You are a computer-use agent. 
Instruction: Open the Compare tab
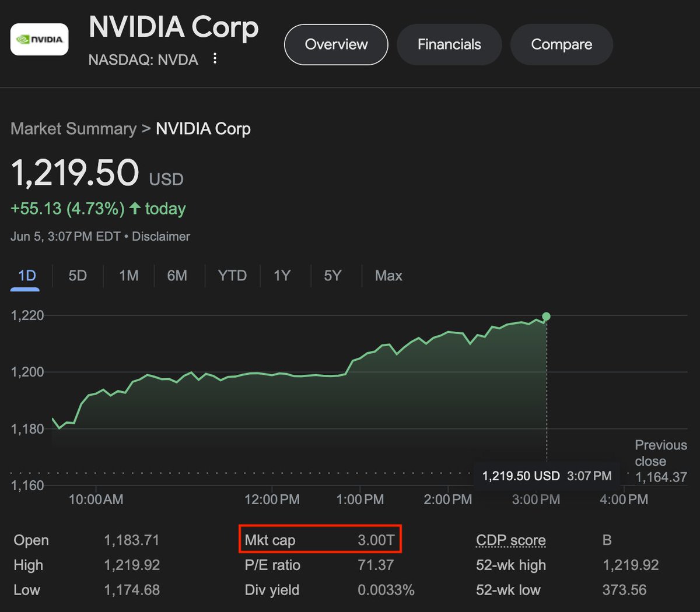[x=562, y=44]
